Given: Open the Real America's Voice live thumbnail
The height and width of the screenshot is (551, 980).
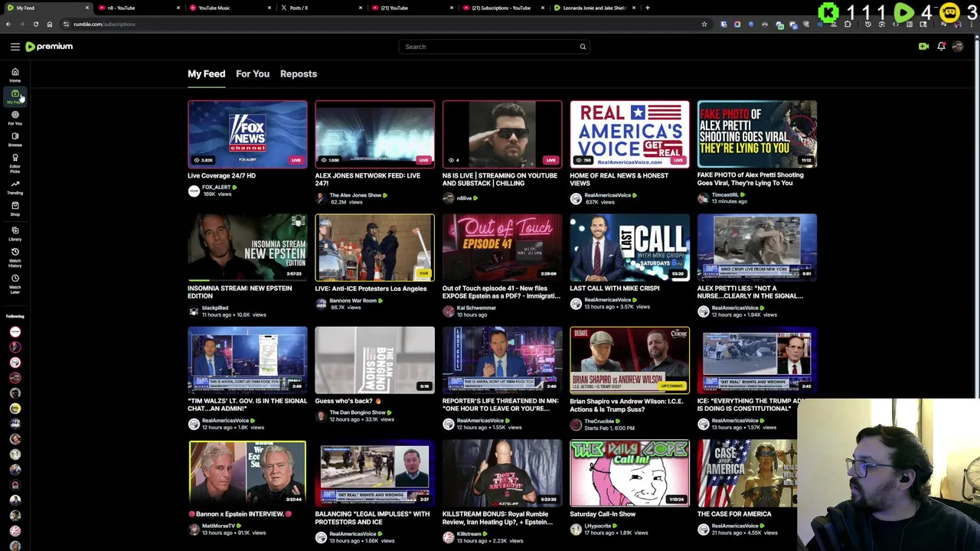Looking at the screenshot, I should [629, 134].
